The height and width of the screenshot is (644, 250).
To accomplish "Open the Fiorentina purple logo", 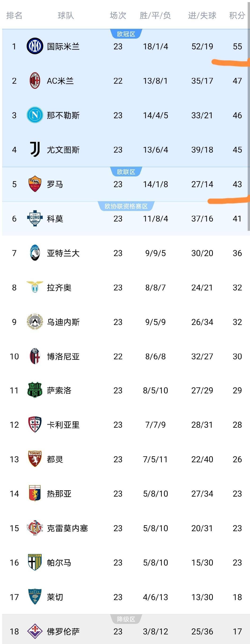I will [35, 631].
